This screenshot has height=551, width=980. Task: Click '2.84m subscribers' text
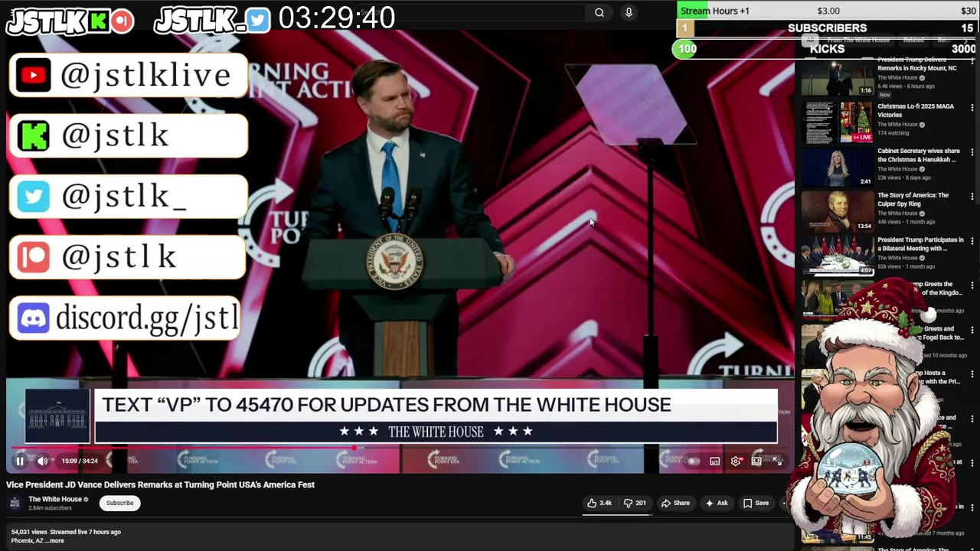click(50, 508)
